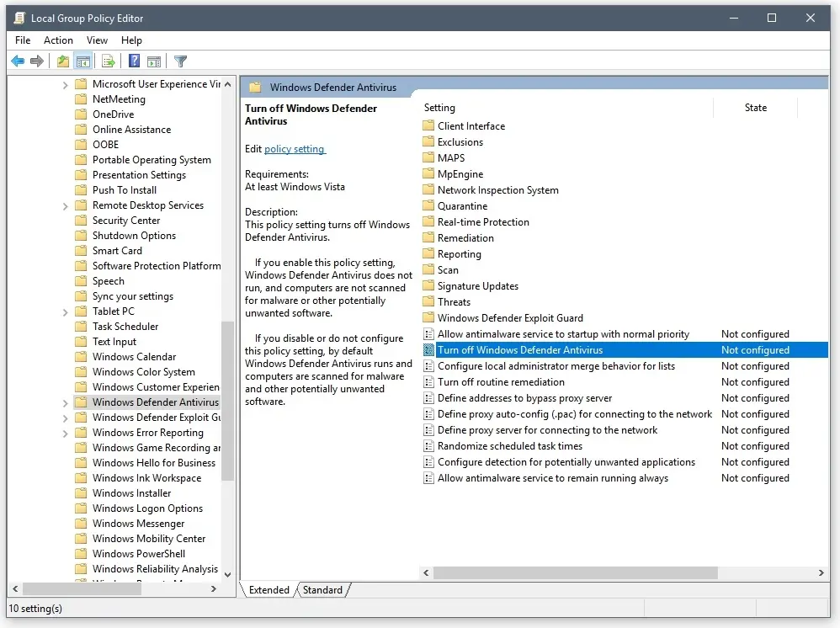
Task: Select Windows PowerShell in the tree
Action: pyautogui.click(x=139, y=554)
